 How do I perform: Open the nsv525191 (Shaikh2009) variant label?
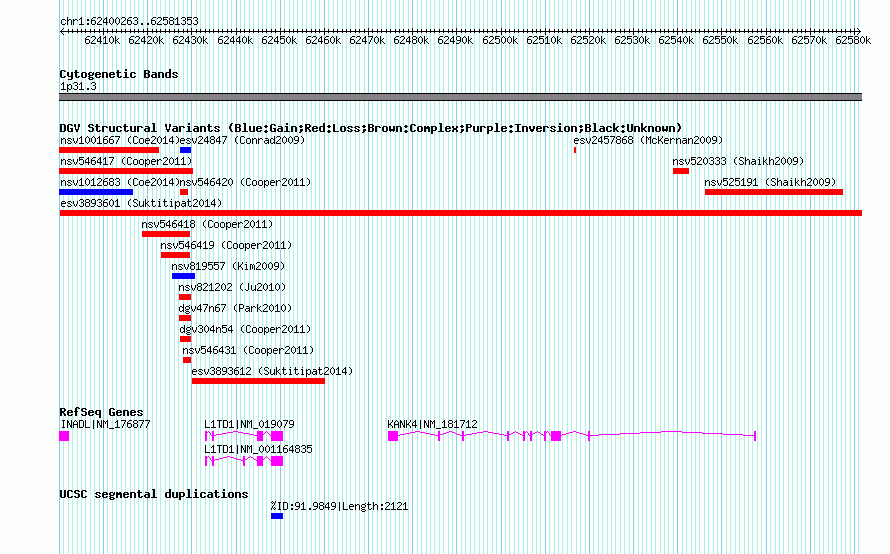770,182
